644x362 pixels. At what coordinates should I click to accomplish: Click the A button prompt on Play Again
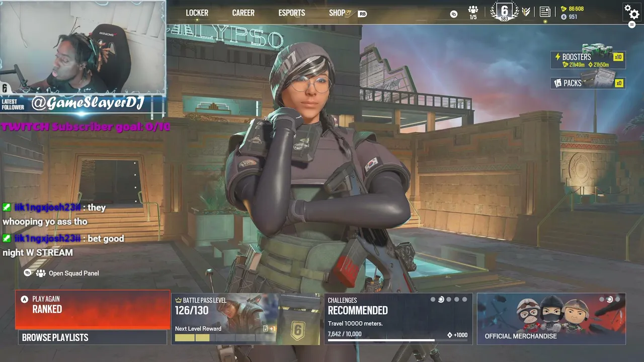(24, 299)
